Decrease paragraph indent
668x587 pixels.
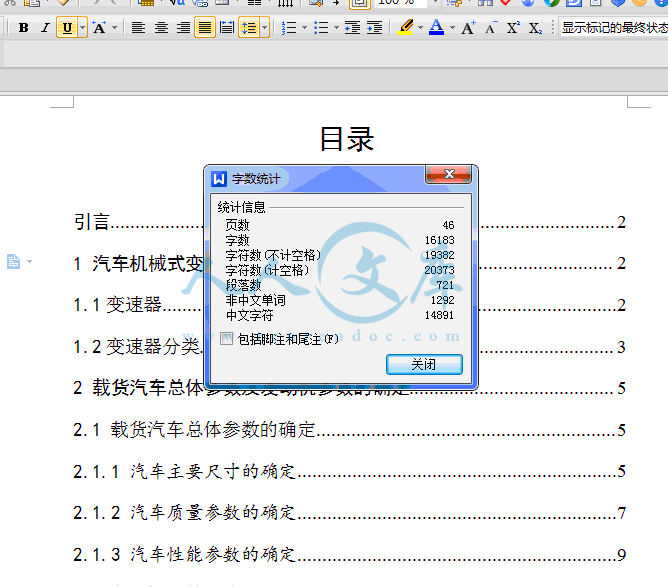(x=352, y=28)
